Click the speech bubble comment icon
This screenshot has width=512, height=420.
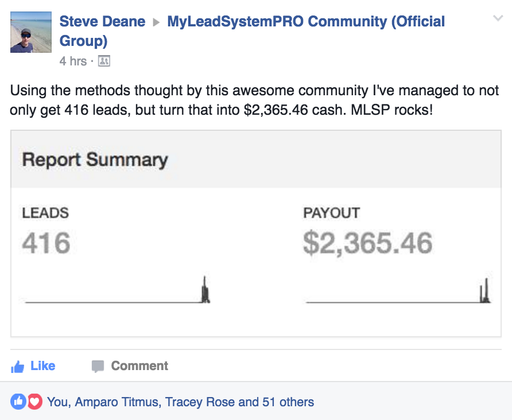tap(98, 367)
